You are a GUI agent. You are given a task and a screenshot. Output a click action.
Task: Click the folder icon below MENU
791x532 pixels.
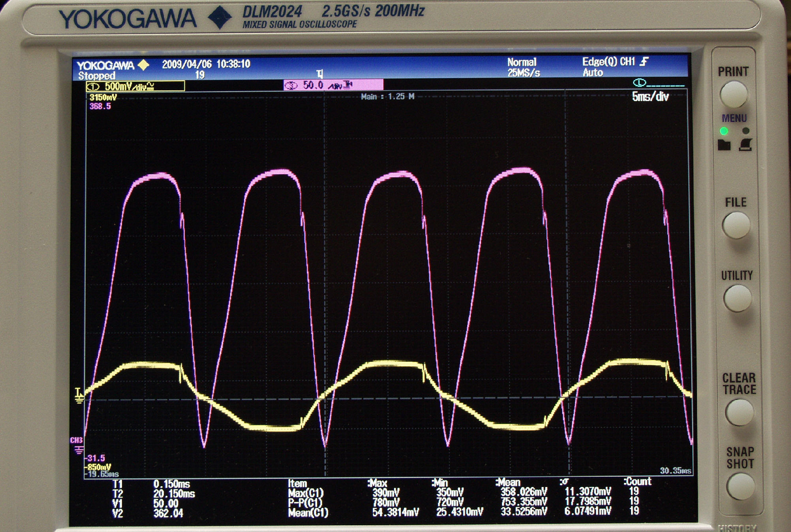pyautogui.click(x=724, y=145)
